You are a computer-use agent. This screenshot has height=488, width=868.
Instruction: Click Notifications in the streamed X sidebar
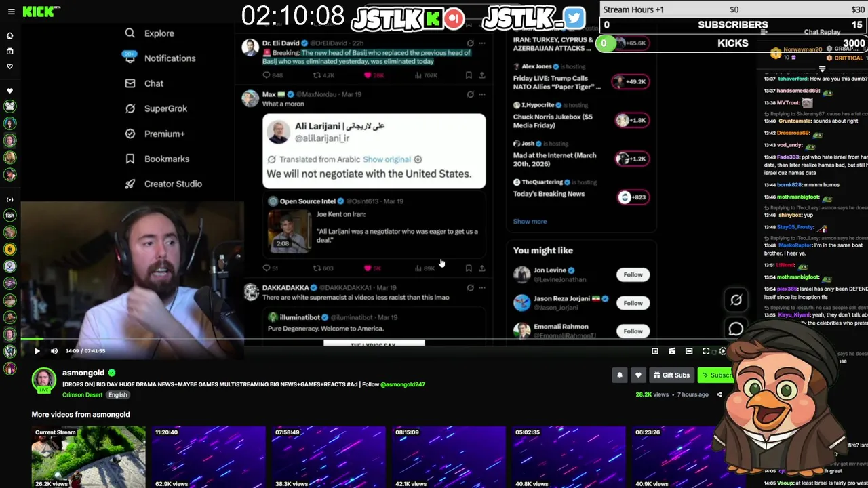click(x=160, y=58)
